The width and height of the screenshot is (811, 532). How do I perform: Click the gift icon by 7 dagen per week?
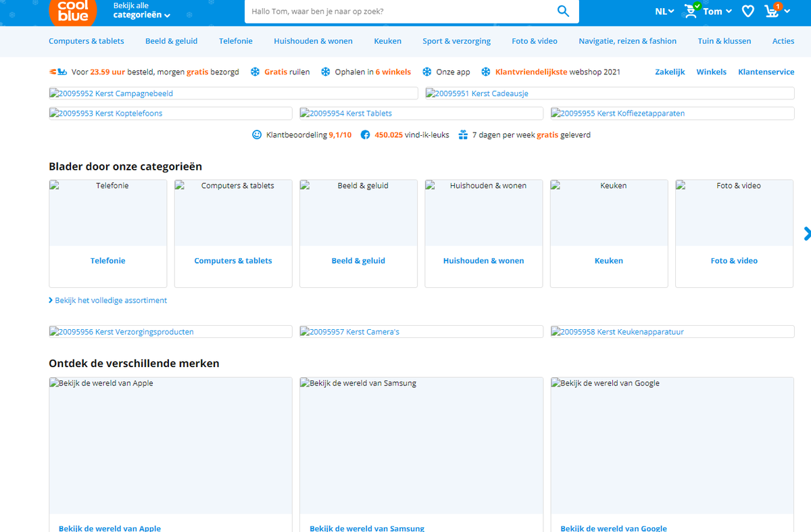[463, 135]
